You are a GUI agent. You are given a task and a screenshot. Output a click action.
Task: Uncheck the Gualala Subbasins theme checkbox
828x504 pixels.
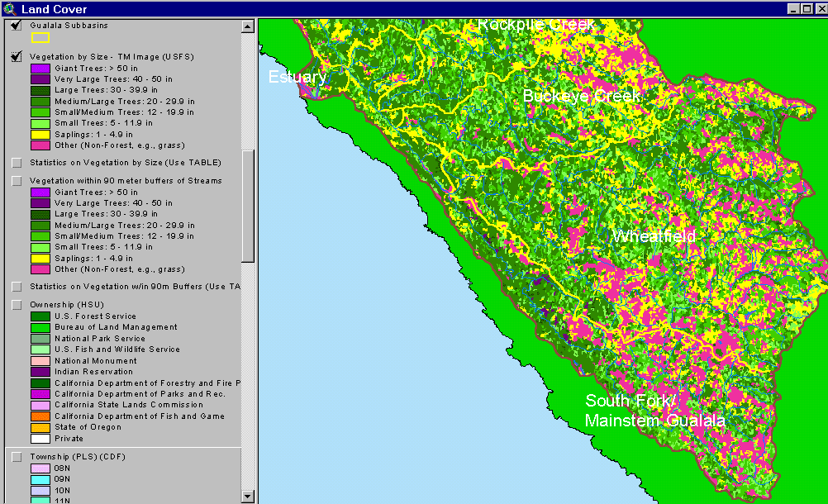point(17,26)
